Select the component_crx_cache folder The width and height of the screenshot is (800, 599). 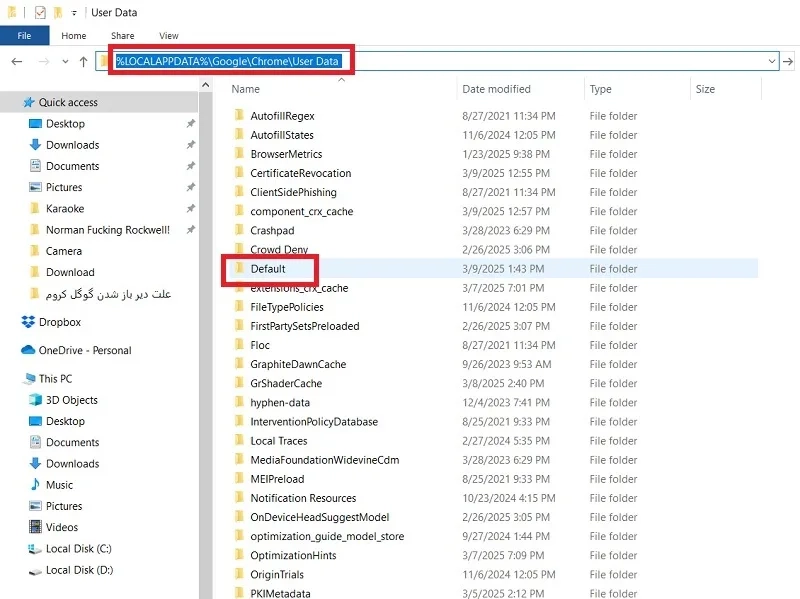302,212
